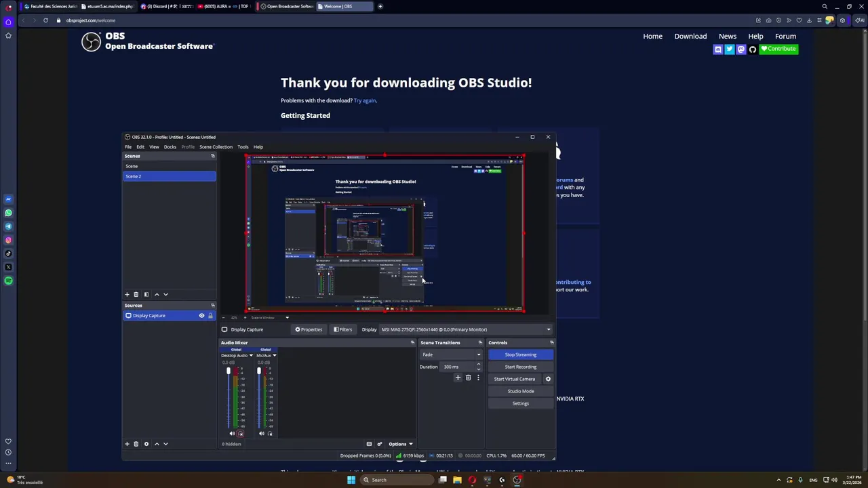
Task: Open source properties gear in Sources panel
Action: 146,444
